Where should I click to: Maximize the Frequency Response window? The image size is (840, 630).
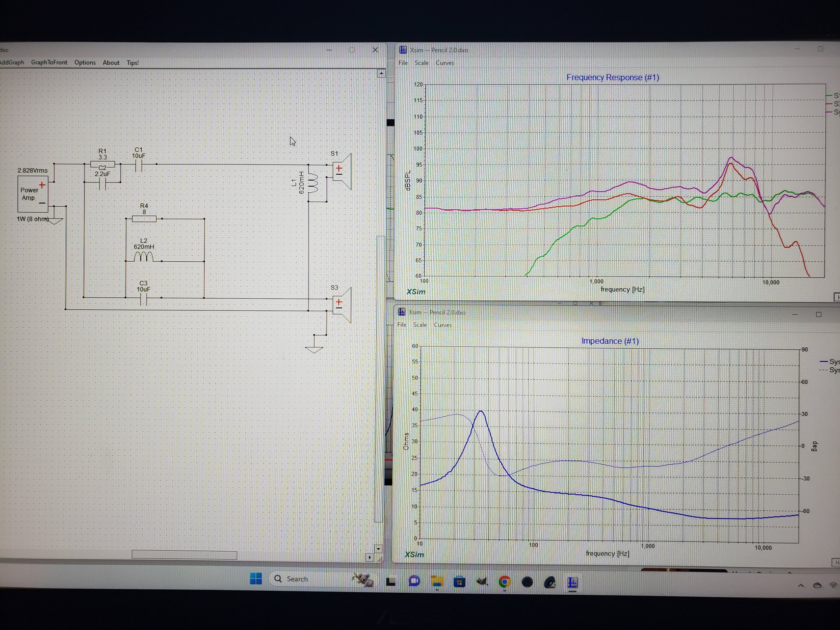pyautogui.click(x=820, y=49)
